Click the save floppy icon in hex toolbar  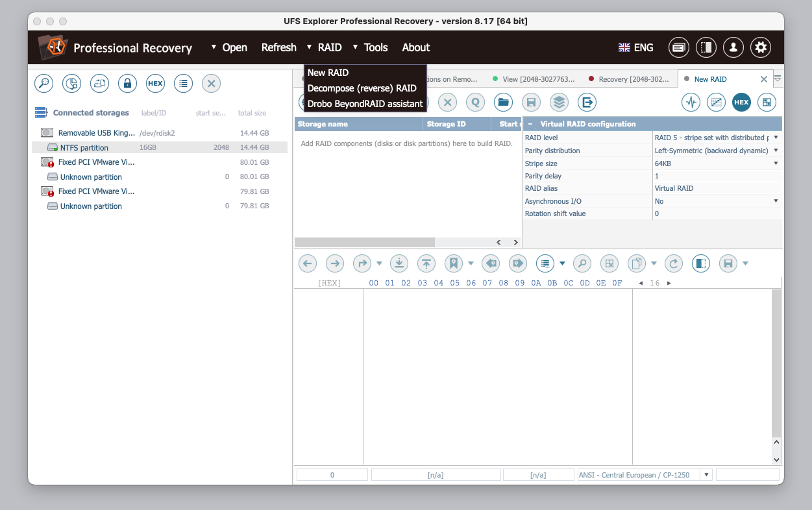[x=728, y=263]
